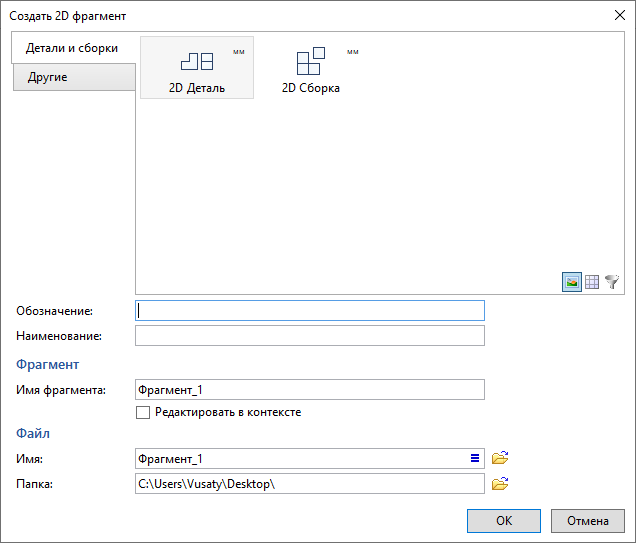Switch to thumbnail preview view mode
The image size is (636, 543).
pos(572,283)
